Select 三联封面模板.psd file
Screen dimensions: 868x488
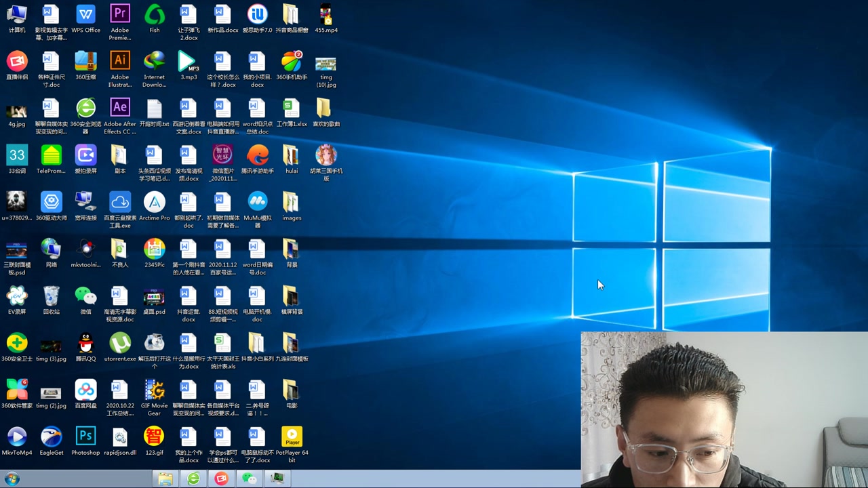pyautogui.click(x=17, y=257)
